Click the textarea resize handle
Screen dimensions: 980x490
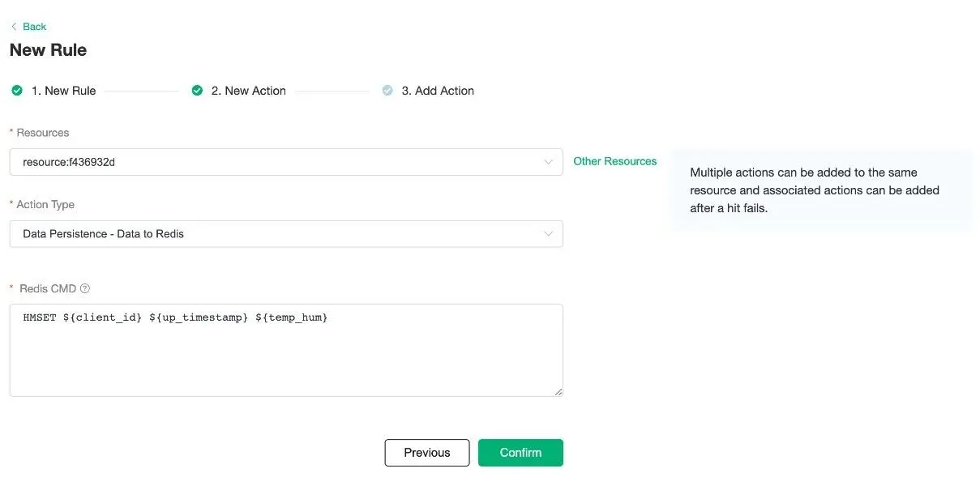point(558,391)
